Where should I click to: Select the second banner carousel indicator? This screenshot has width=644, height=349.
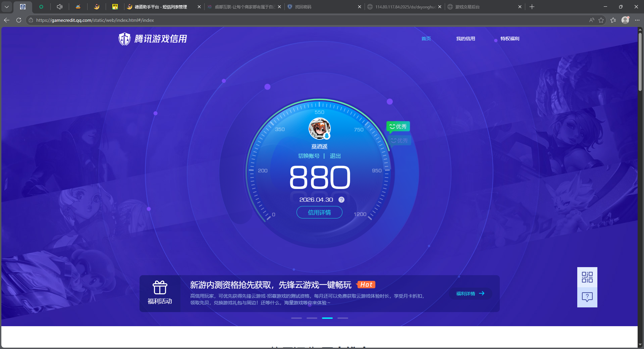[312, 318]
